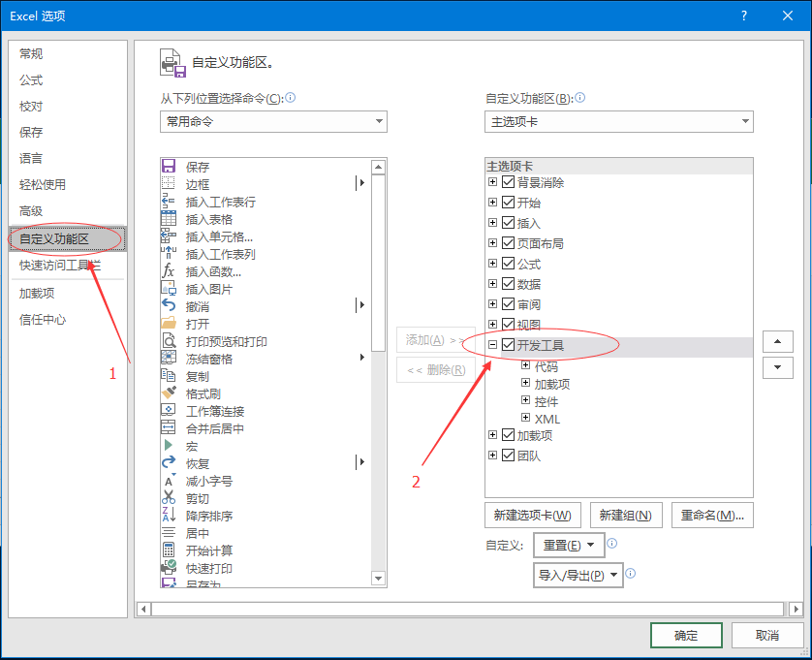Toggle the 审阅 checkbox
This screenshot has width=812, height=660.
tap(508, 303)
